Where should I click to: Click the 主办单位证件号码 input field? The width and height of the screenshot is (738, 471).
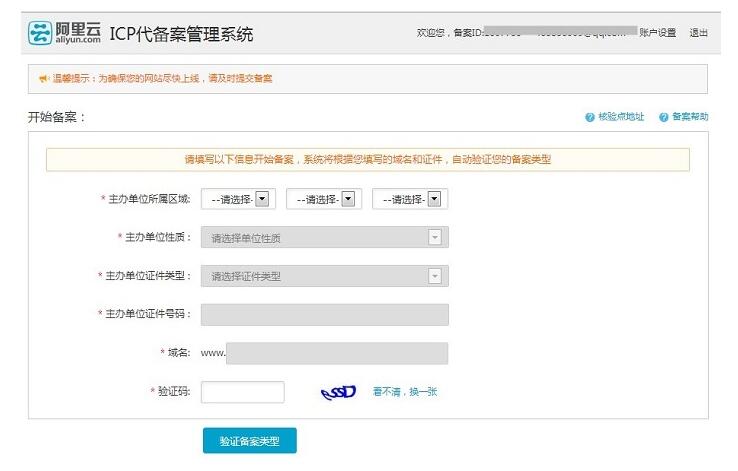(324, 315)
